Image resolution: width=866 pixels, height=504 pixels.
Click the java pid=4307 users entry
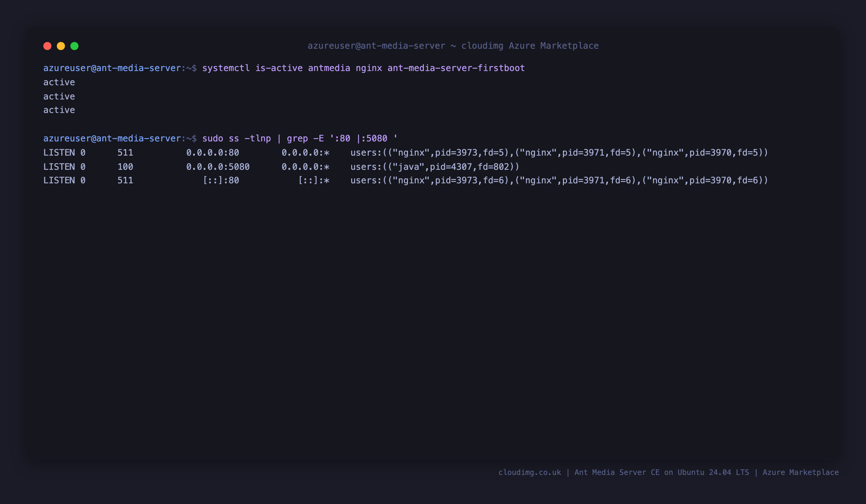tap(435, 167)
